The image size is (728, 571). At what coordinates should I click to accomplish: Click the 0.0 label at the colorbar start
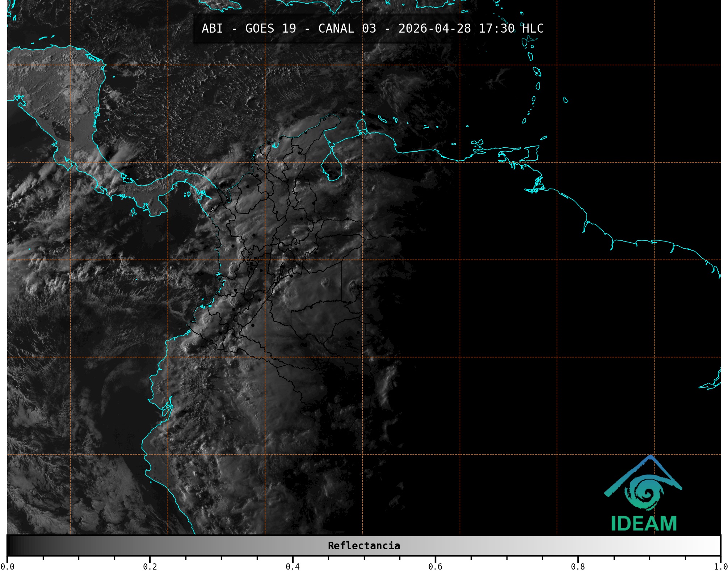(7, 566)
